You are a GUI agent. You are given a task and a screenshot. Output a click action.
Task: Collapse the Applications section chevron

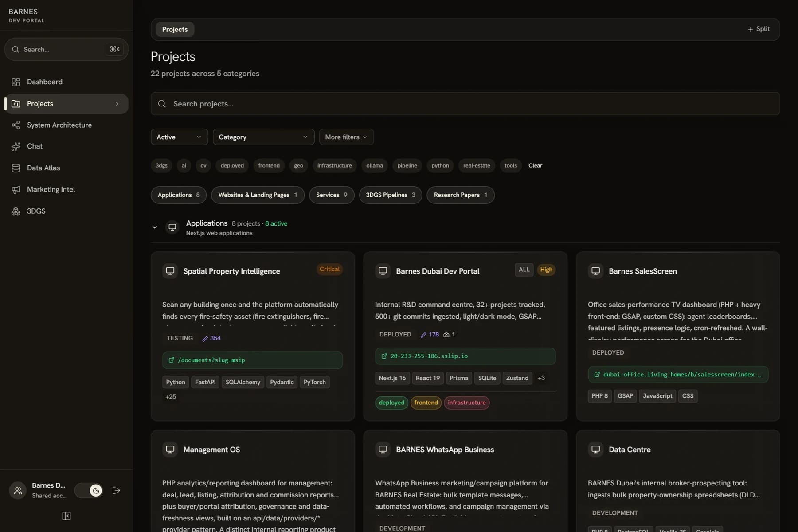tap(155, 227)
